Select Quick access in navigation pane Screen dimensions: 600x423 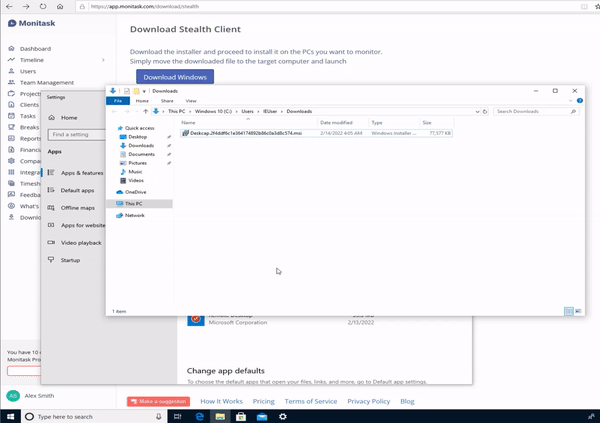coord(139,128)
